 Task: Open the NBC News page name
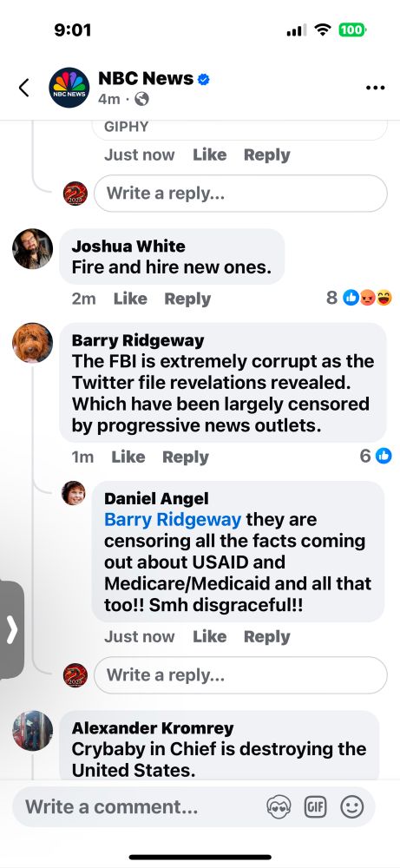[146, 79]
